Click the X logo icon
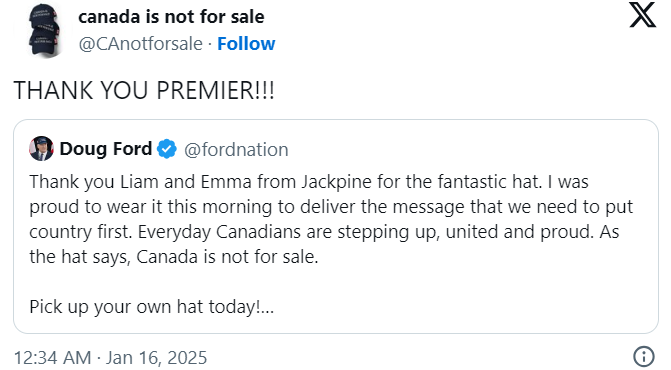This screenshot has width=671, height=370. point(642,15)
